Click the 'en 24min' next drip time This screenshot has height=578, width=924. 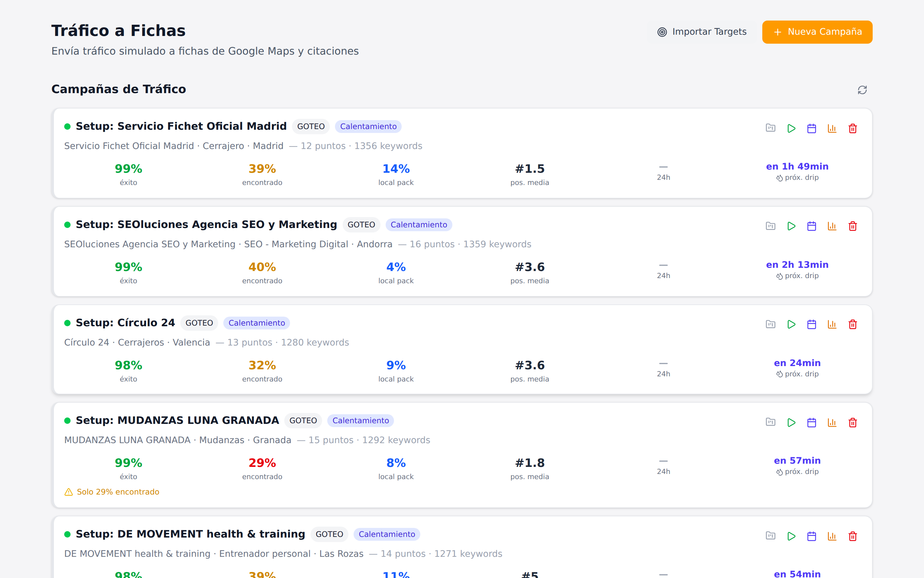click(x=797, y=363)
